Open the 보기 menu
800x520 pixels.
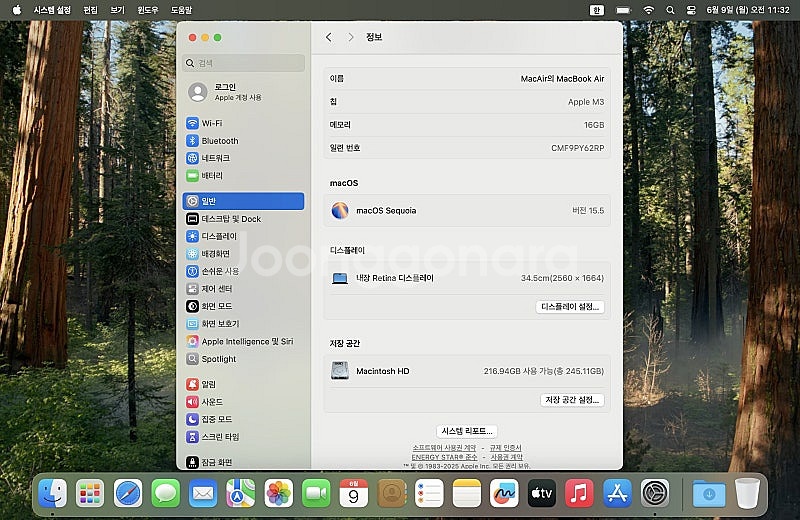point(117,10)
